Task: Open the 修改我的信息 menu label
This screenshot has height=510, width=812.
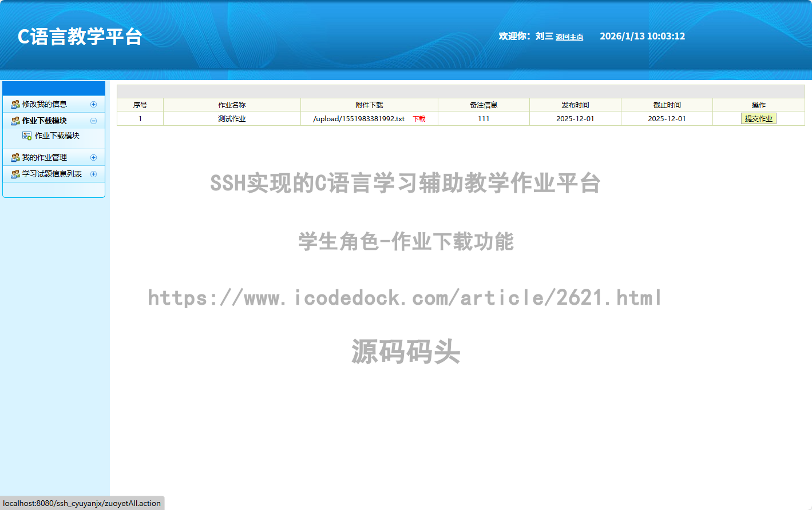Action: 45,104
